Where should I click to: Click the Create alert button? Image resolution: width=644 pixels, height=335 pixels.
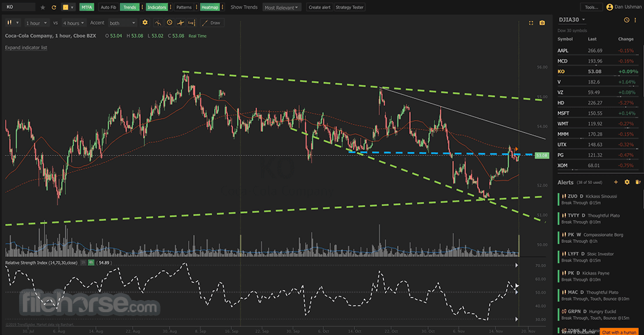coord(319,8)
